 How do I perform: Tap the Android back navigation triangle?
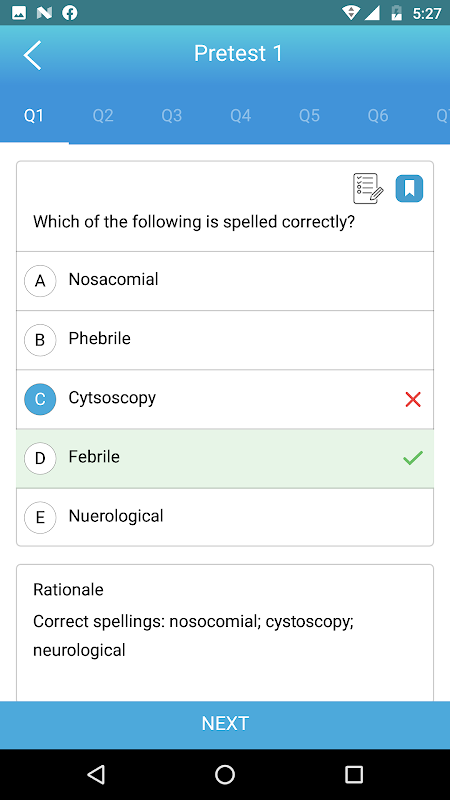[96, 774]
